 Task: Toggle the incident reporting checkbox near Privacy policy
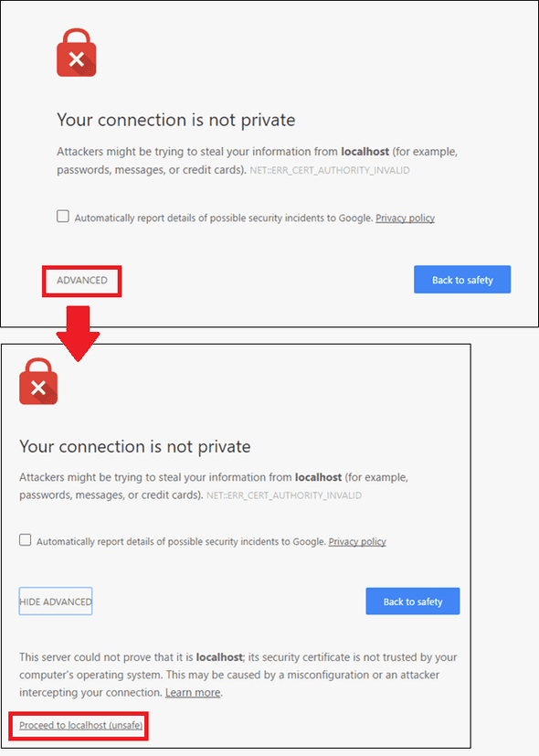coord(62,216)
